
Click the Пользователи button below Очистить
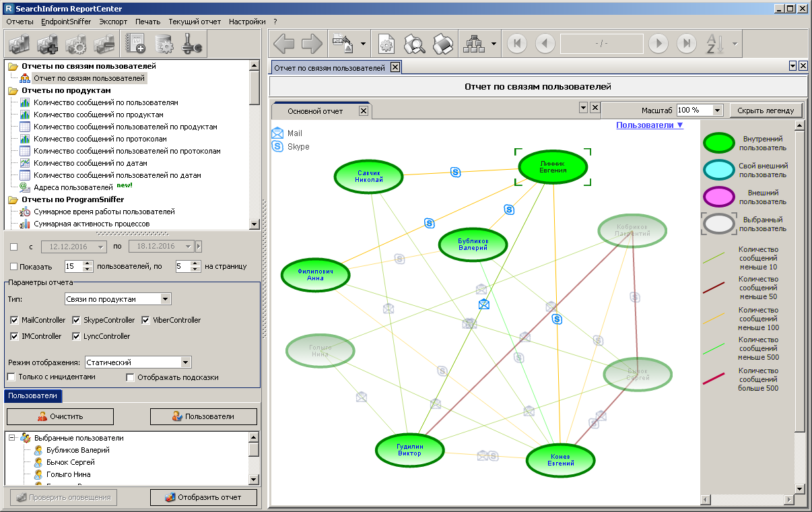tap(203, 416)
